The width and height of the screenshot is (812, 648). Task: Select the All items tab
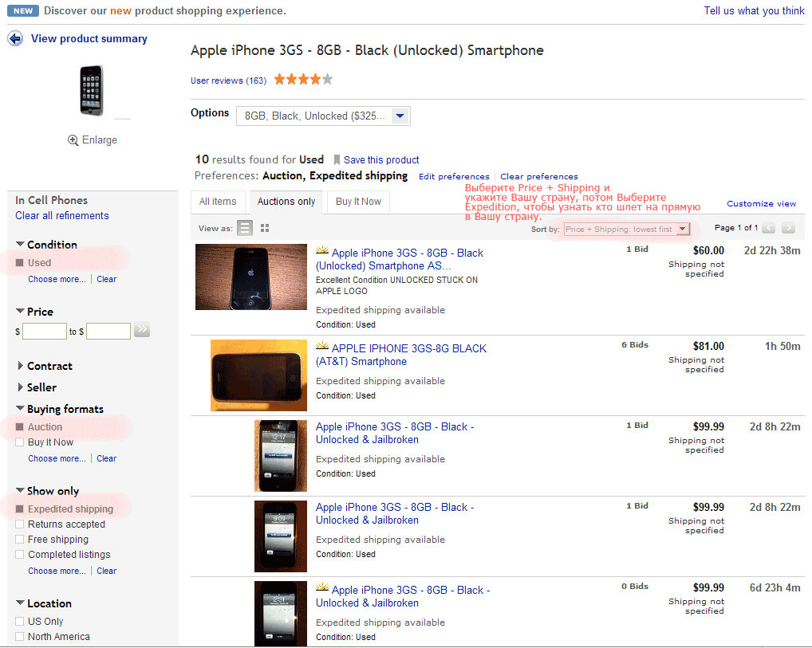coord(217,202)
